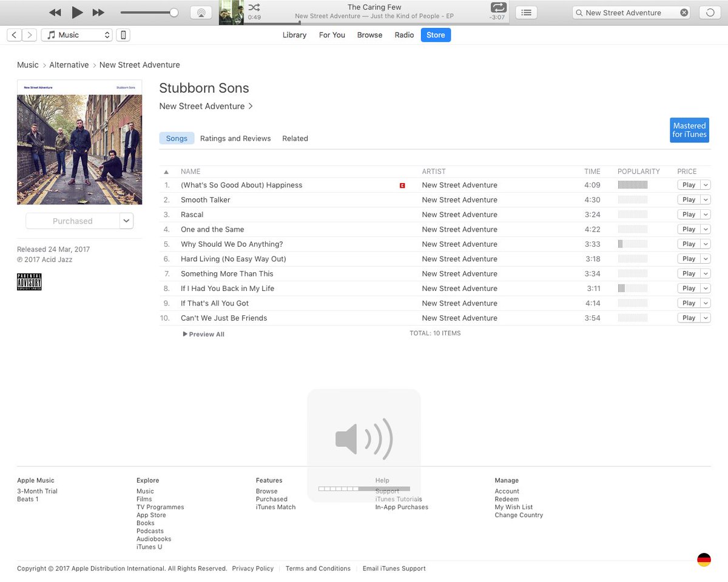Select the Radio tab

coord(404,35)
